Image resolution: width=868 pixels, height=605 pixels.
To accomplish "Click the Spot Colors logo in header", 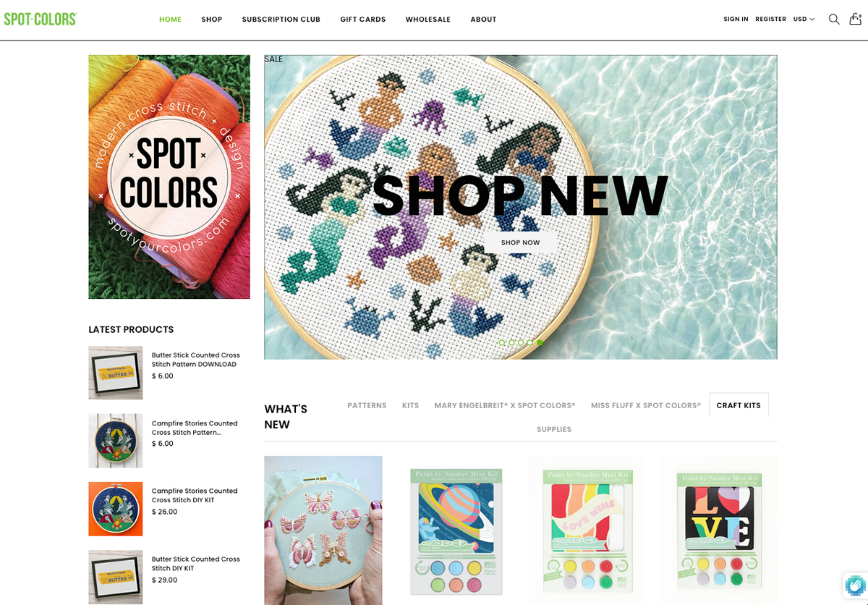I will [x=41, y=19].
